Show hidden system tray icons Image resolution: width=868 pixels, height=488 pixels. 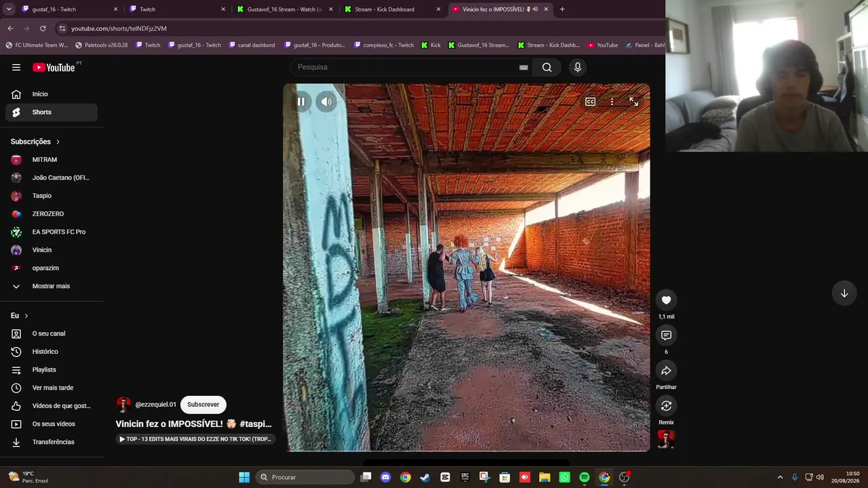pos(780,477)
